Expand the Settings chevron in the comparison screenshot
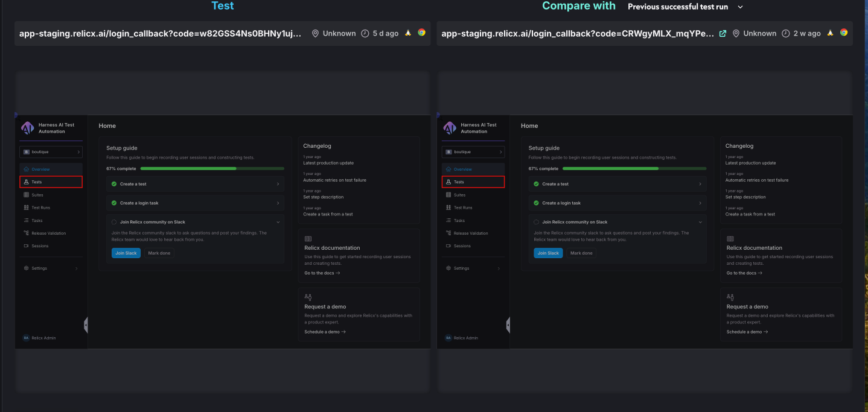Image resolution: width=868 pixels, height=412 pixels. coord(498,268)
